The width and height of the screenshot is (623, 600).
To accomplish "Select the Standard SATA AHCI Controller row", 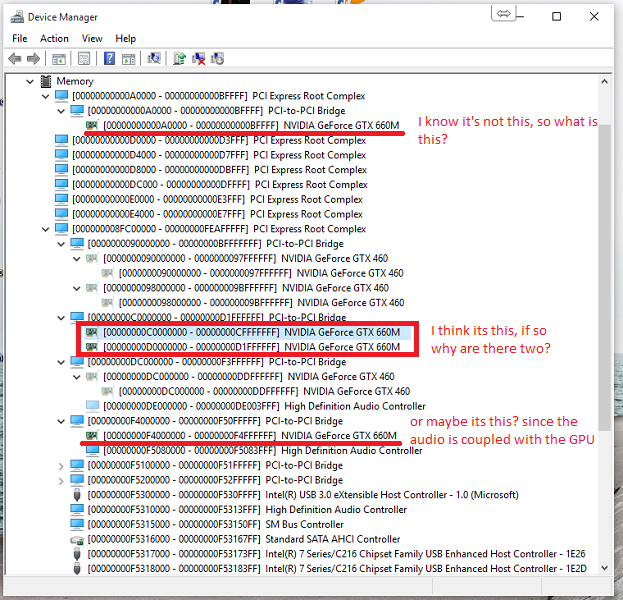I will (x=244, y=539).
